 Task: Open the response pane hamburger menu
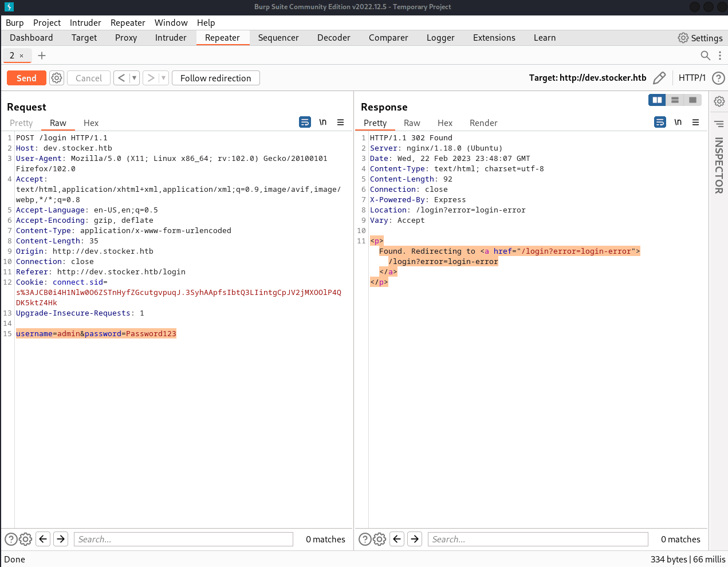click(x=695, y=123)
